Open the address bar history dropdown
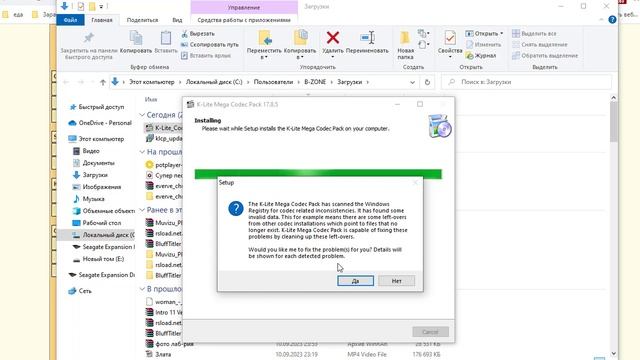This screenshot has height=360, width=640. (x=412, y=82)
